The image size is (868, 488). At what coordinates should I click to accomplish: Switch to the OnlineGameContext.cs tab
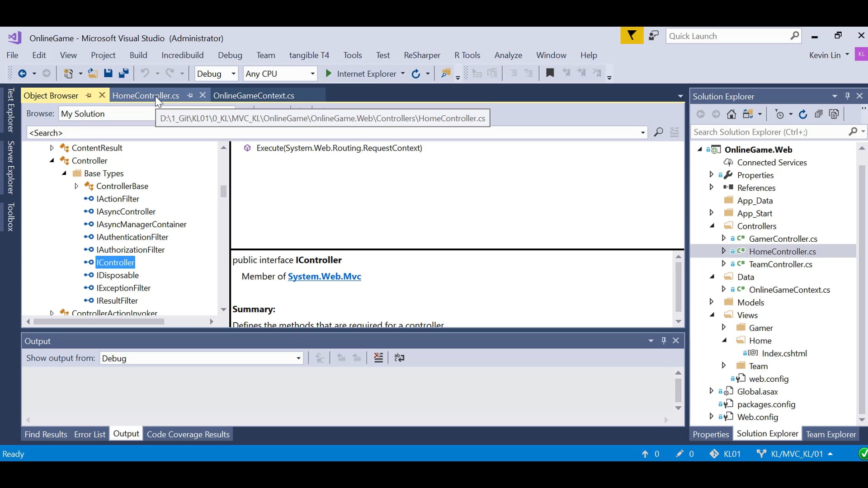(x=254, y=95)
